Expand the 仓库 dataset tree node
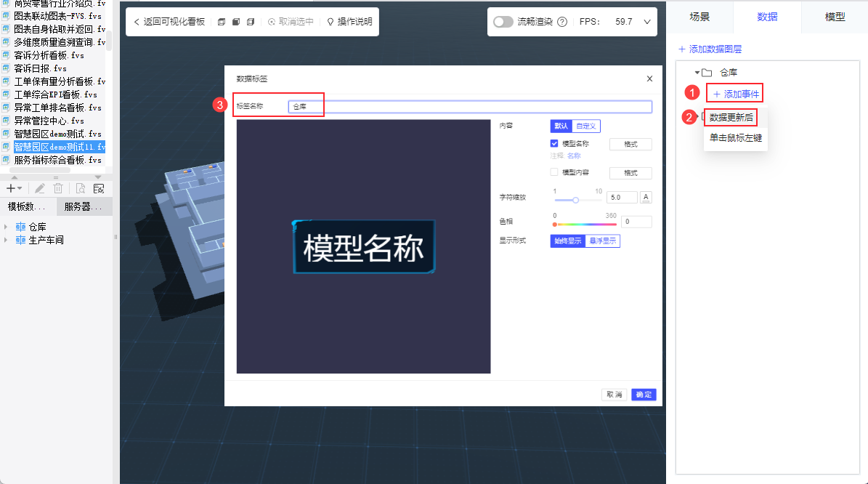This screenshot has height=484, width=868. point(6,227)
